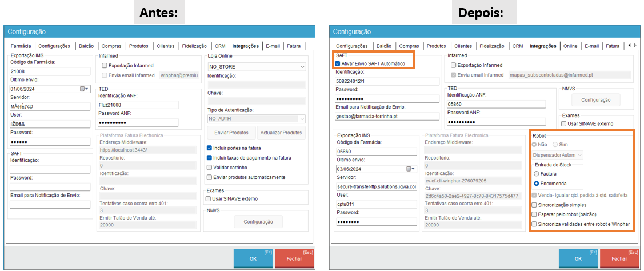Open the Tipo de Autenticação NO_AUTH dropdown
This screenshot has width=644, height=271.
pyautogui.click(x=302, y=119)
